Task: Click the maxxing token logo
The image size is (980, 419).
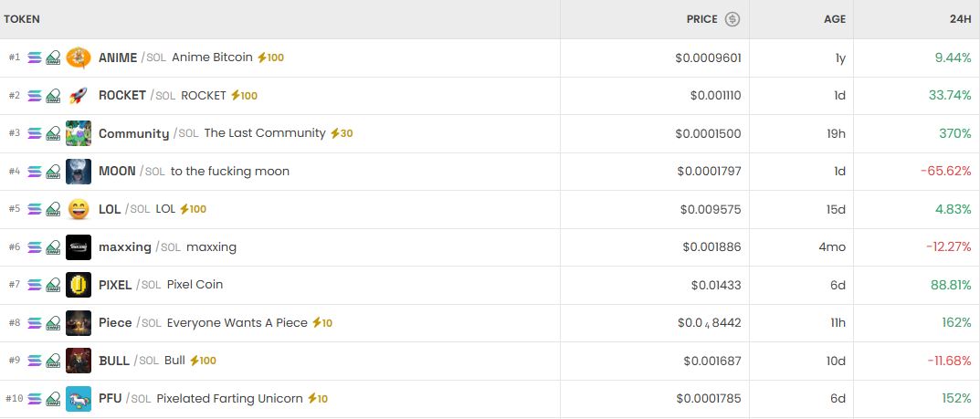Action: coord(79,247)
